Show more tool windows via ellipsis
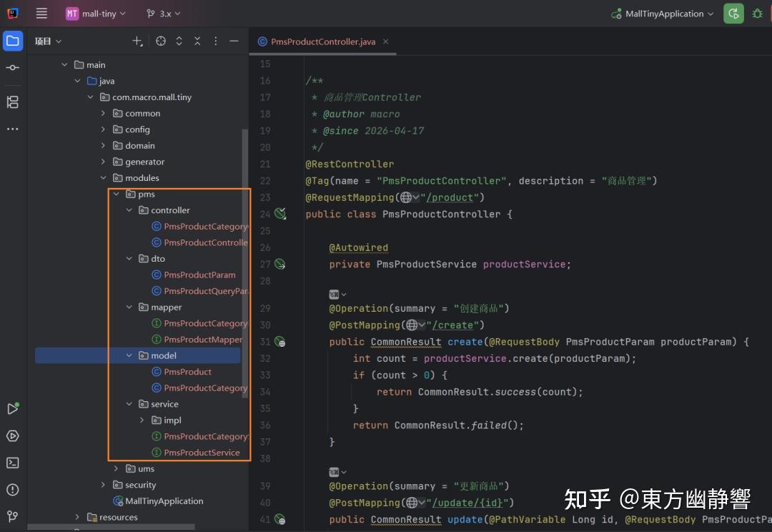This screenshot has width=772, height=532. point(13,129)
